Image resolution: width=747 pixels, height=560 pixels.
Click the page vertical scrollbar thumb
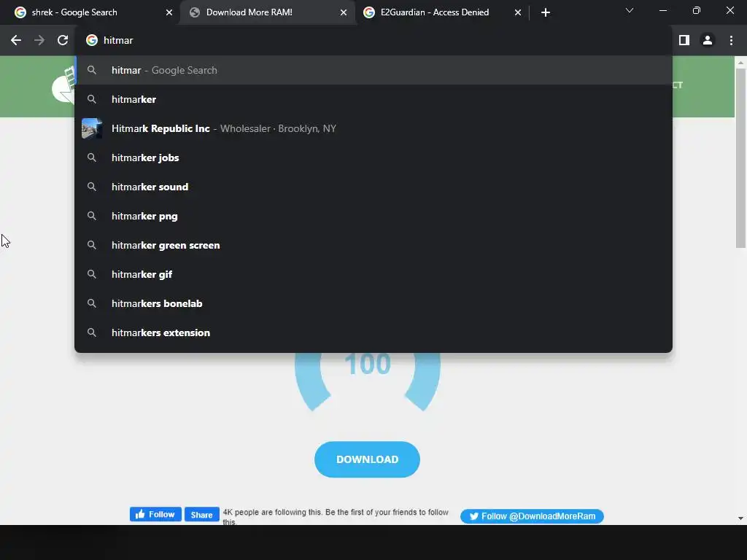click(740, 158)
